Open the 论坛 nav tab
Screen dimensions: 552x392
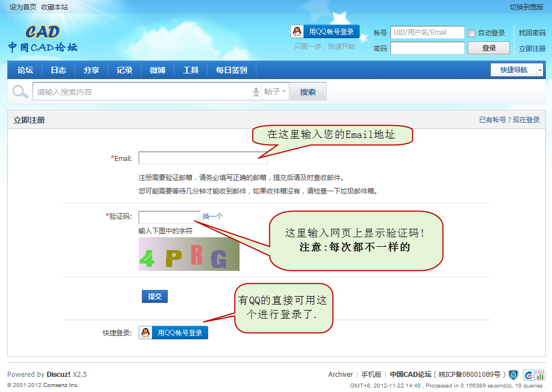[25, 70]
